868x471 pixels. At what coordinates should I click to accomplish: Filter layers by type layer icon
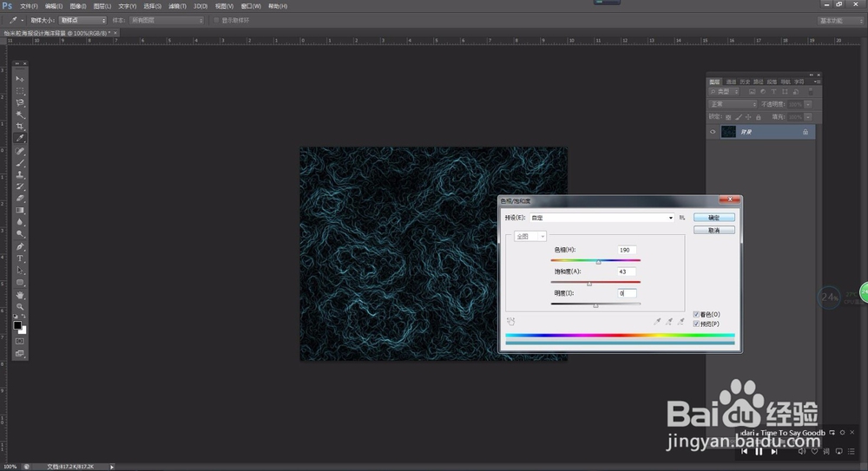pos(773,92)
